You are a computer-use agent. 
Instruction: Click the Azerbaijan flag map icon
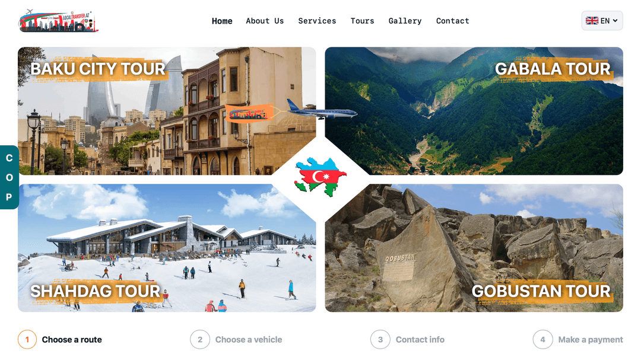point(320,177)
